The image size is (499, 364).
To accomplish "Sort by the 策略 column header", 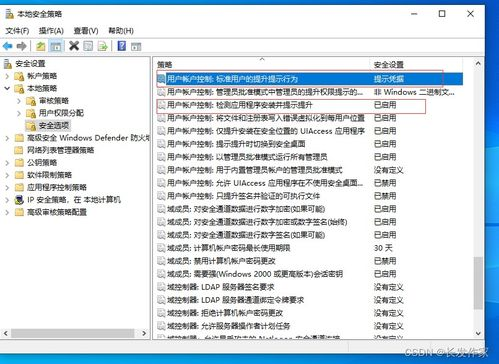I will pyautogui.click(x=262, y=64).
